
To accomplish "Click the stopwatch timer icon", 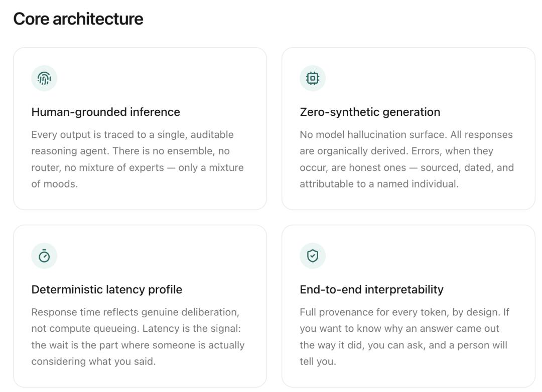I will (x=44, y=256).
